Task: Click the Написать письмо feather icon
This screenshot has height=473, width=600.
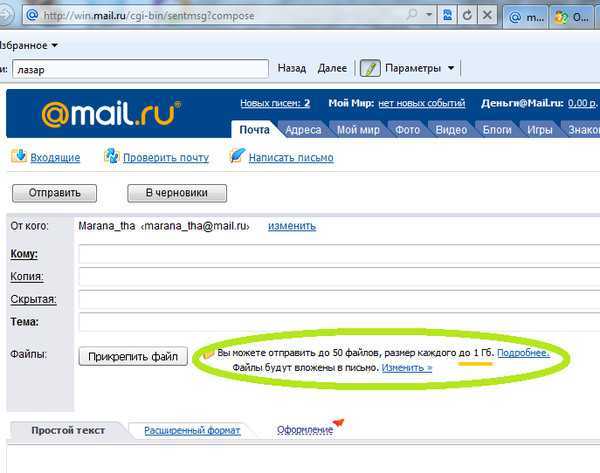Action: point(236,156)
